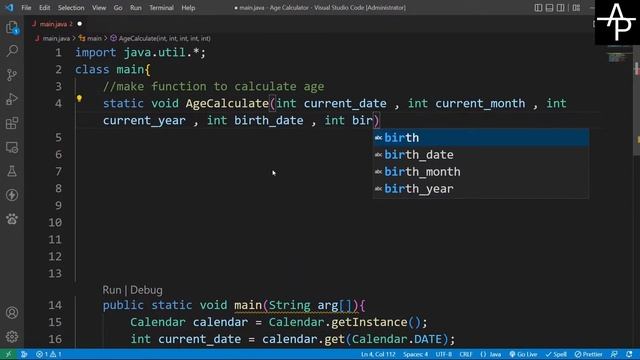Viewport: 640px width, 360px height.
Task: Toggle the Spell checker in status bar
Action: pyautogui.click(x=556, y=354)
